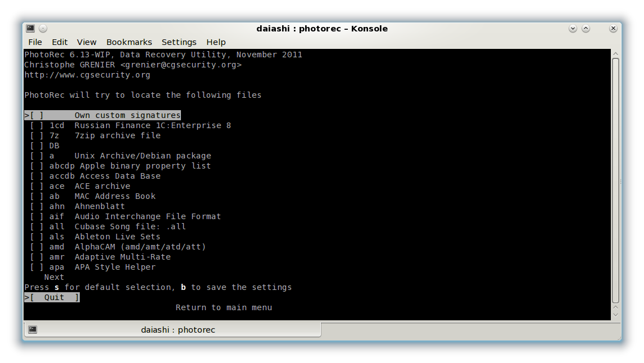
Task: Toggle the als Ableton Live Sets checkbox
Action: (37, 237)
